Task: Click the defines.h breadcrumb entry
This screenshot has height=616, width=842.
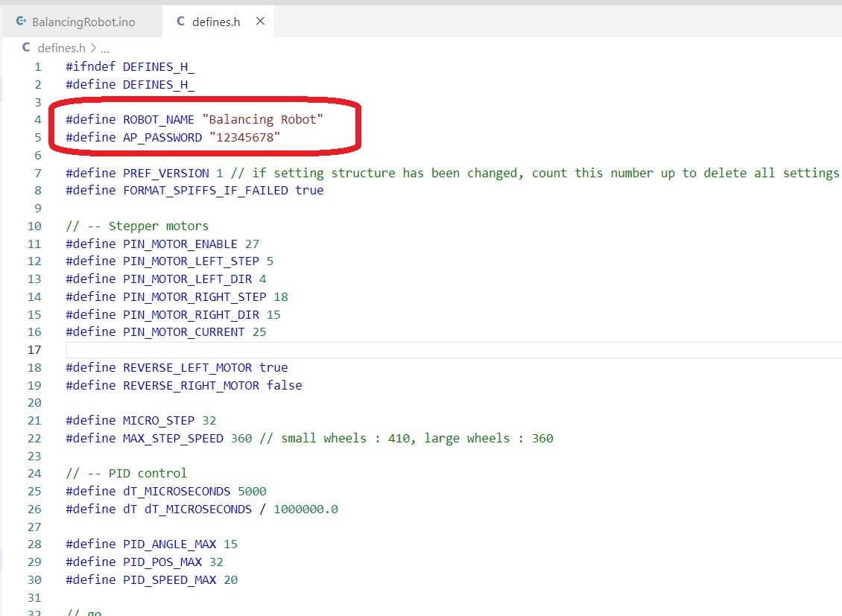Action: coord(61,48)
